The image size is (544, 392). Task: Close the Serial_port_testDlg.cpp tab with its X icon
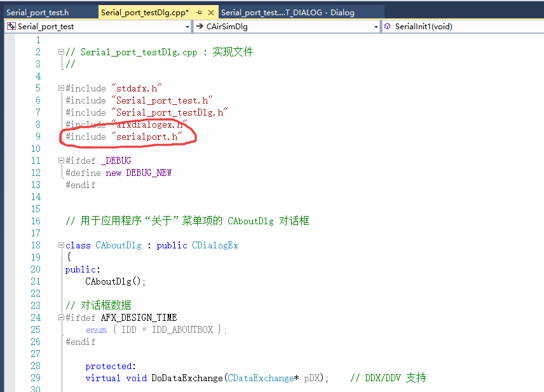pos(211,11)
